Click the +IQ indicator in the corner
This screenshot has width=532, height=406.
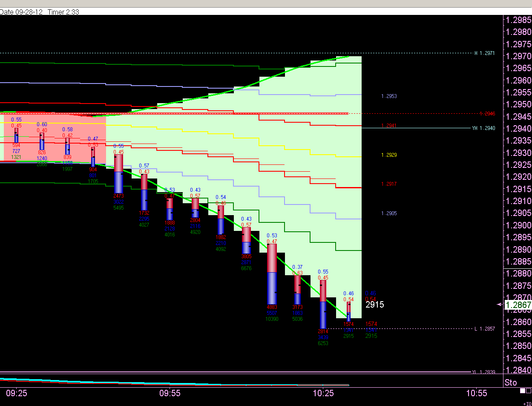click(527, 404)
